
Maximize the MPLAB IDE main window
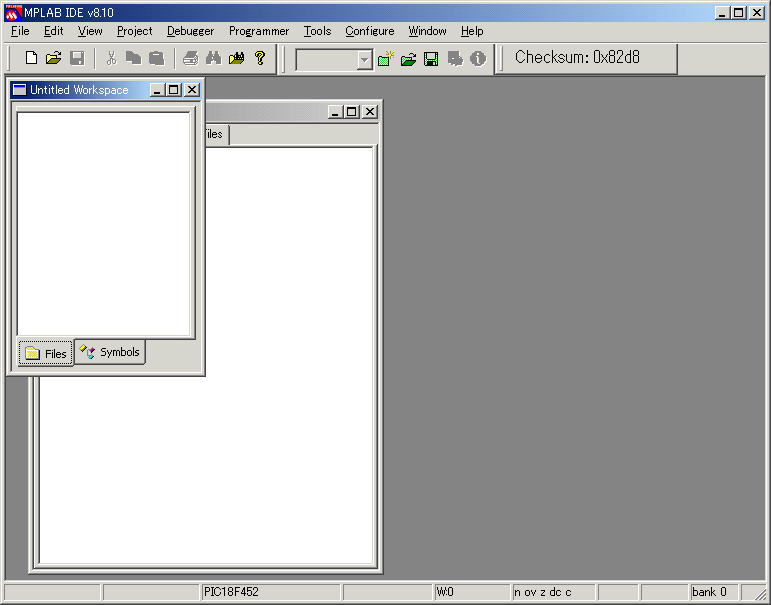(x=739, y=13)
